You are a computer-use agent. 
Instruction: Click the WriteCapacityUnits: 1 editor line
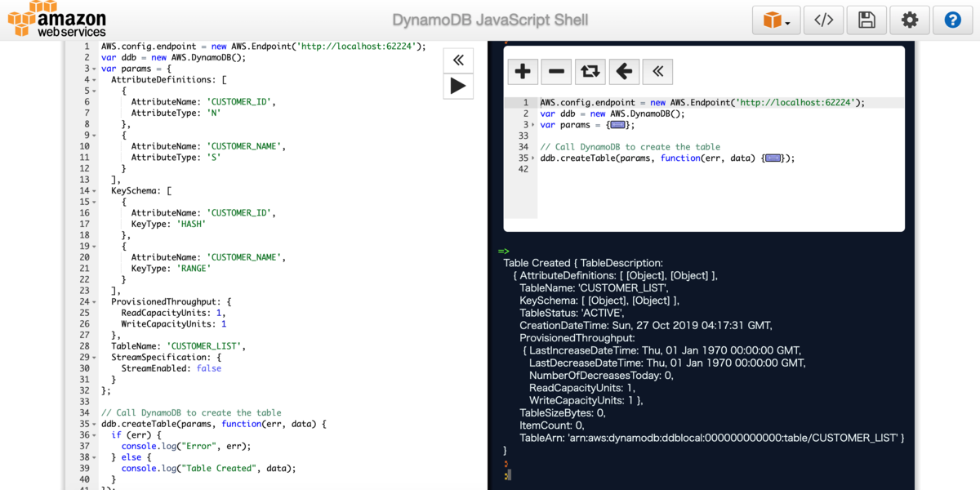point(174,324)
